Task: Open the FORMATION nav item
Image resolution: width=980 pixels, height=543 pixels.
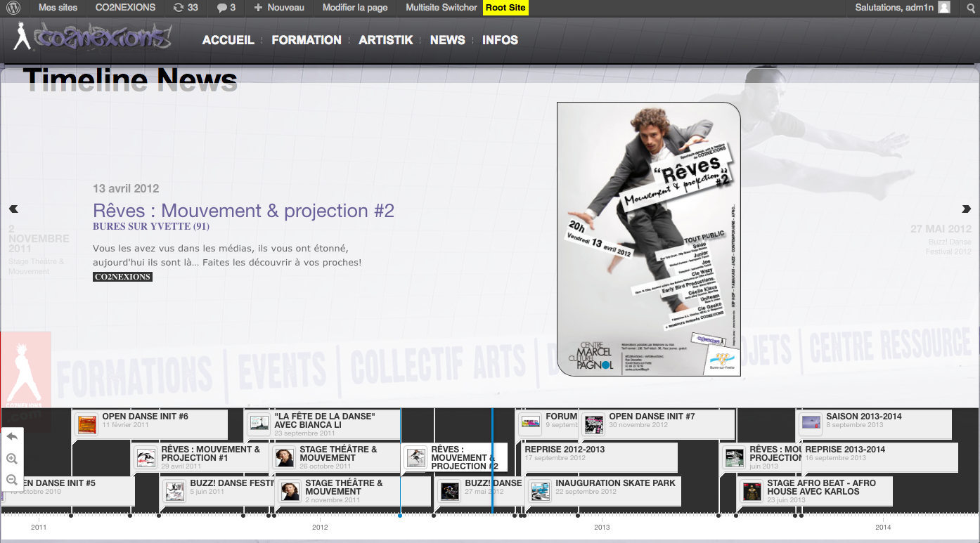Action: tap(307, 40)
